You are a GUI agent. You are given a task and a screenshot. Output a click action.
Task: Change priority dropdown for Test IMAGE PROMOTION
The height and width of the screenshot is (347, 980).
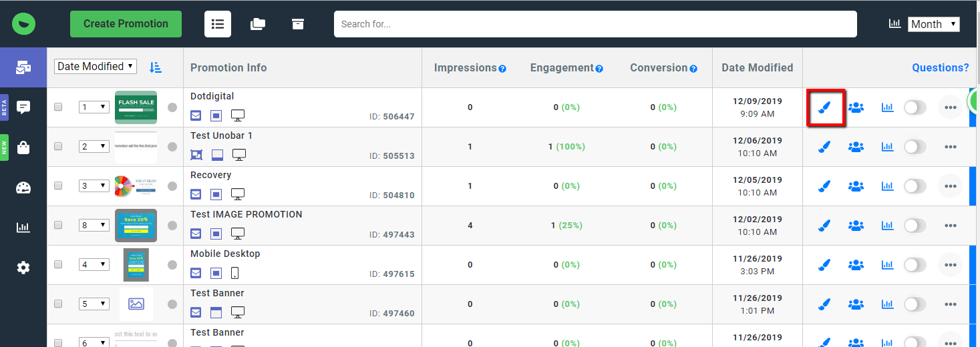94,226
